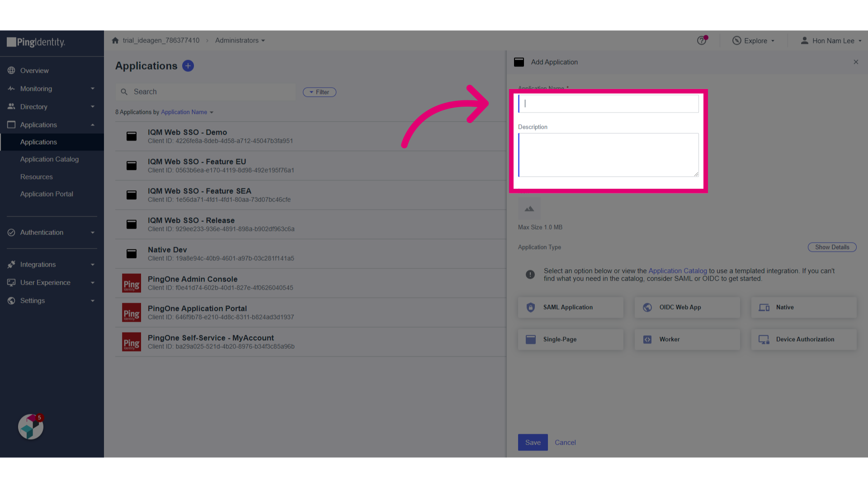Open the Application Name sort dropdown
Screen dimensions: 868x488
(187, 112)
